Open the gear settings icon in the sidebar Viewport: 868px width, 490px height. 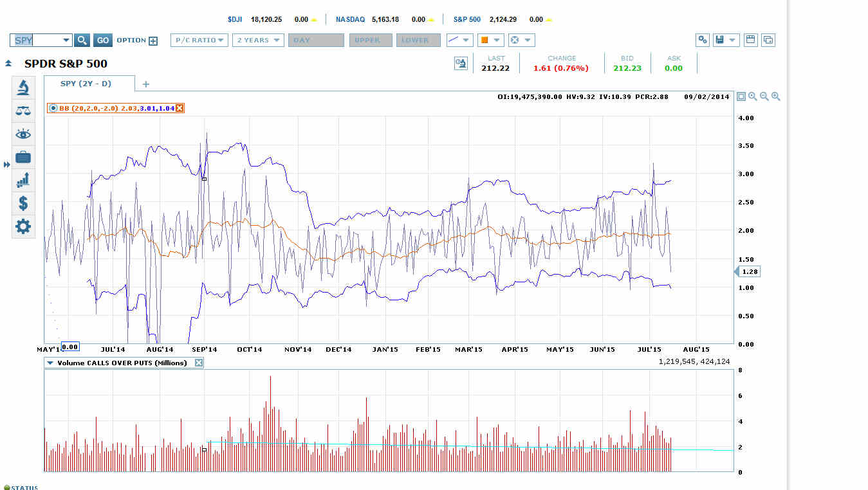point(23,226)
